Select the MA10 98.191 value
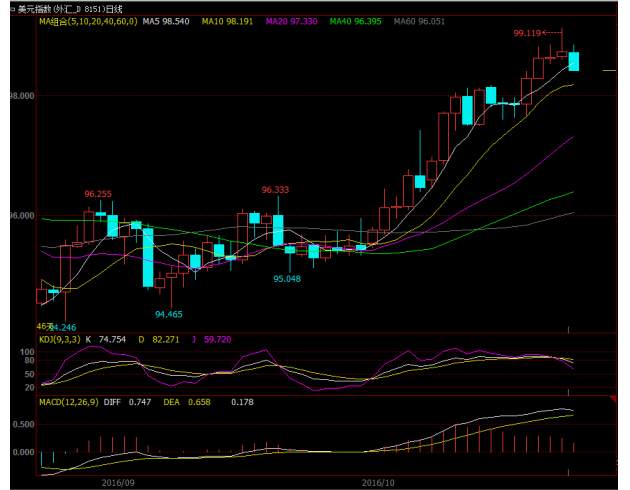Viewport: 630px width, 490px height. [x=227, y=21]
